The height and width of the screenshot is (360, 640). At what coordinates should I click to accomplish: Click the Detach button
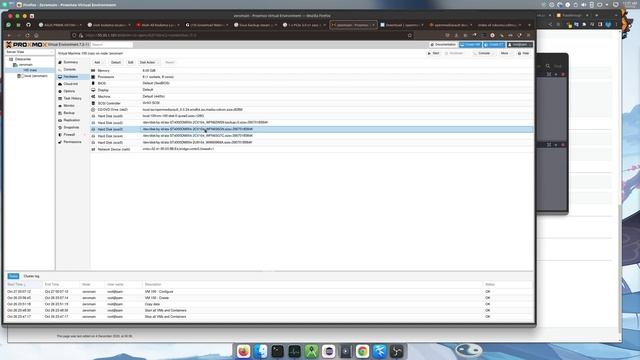click(x=116, y=62)
